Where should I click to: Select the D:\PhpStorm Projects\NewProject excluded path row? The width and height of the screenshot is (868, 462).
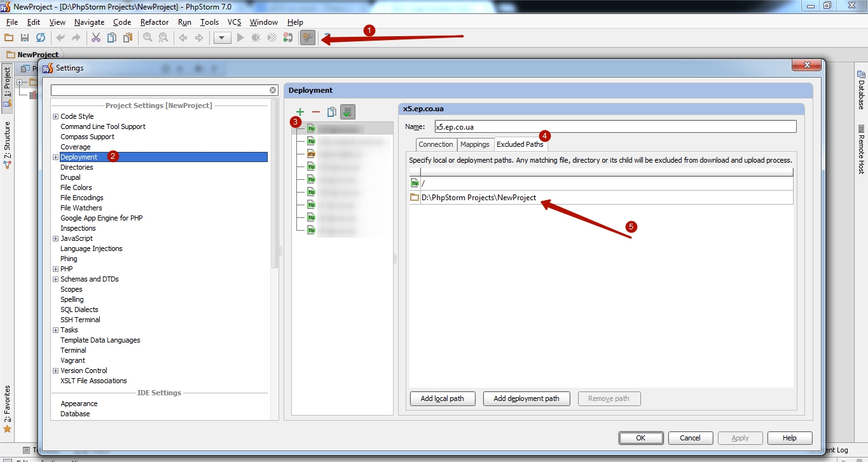tap(601, 198)
